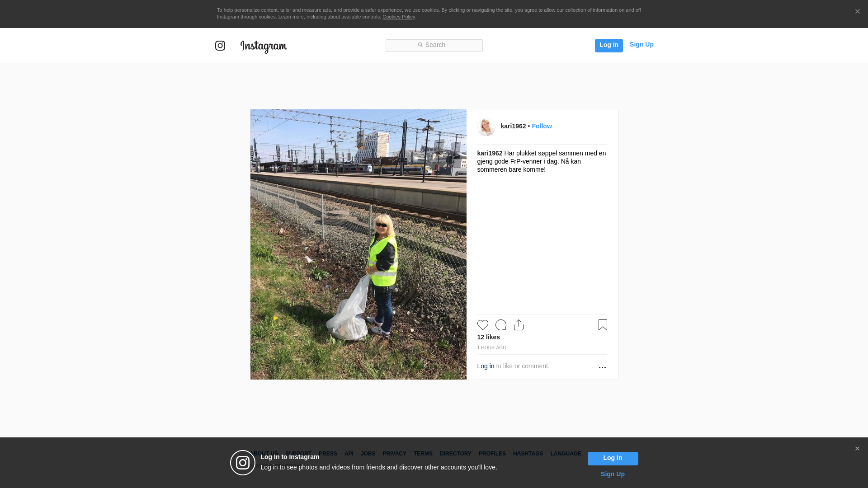Open the DIRECTORY footer link
This screenshot has height=488, width=868.
click(455, 454)
